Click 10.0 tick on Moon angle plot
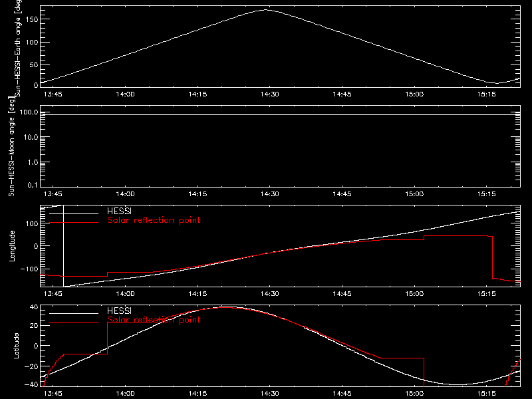This screenshot has width=532, height=399. click(31, 137)
